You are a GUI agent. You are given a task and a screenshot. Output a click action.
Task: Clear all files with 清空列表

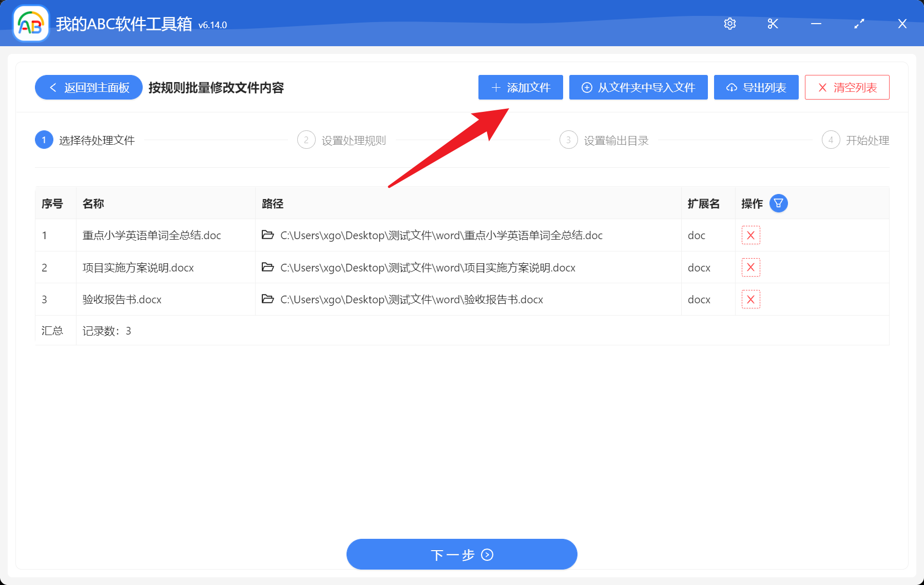[846, 88]
